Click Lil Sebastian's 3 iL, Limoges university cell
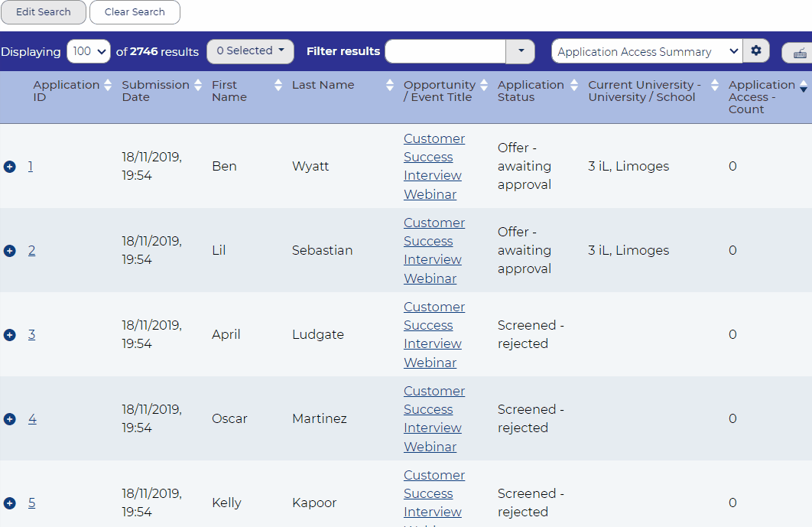The image size is (812, 527). pyautogui.click(x=628, y=250)
